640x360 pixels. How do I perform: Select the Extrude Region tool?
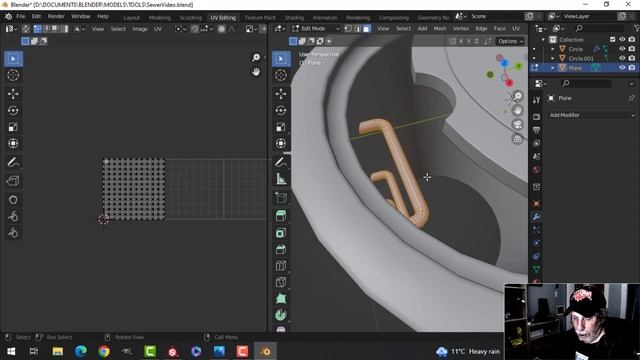click(281, 216)
